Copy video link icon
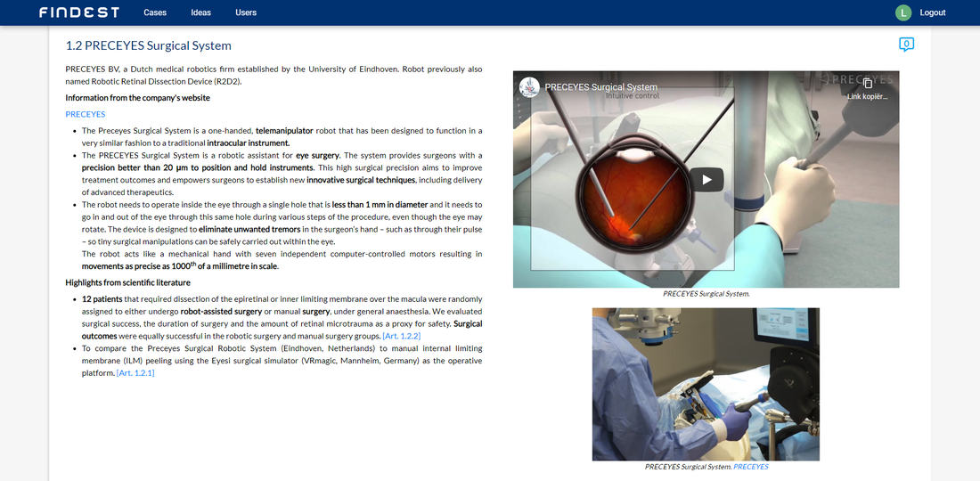The image size is (980, 481). coord(868,83)
